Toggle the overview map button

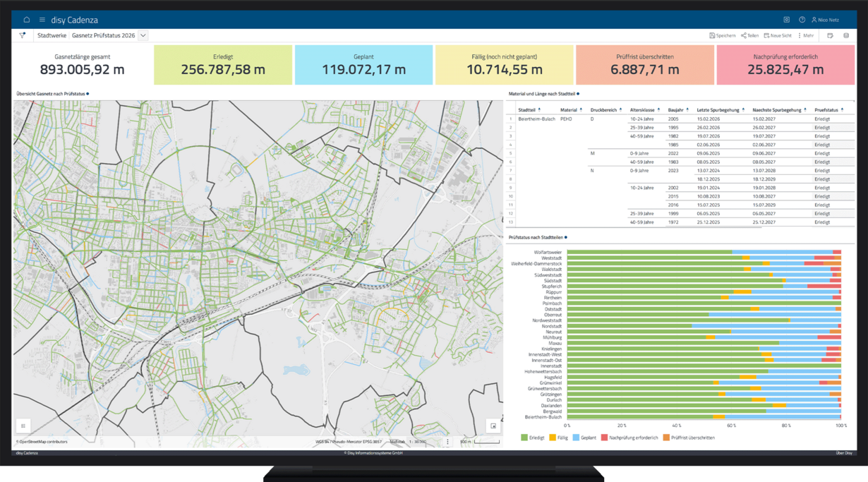coord(493,426)
